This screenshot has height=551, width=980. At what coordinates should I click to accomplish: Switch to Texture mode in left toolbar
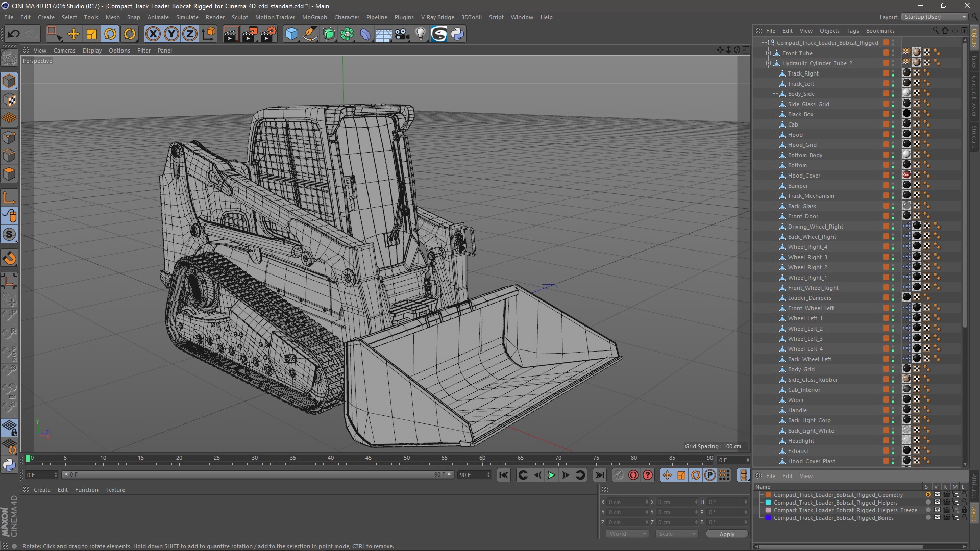click(x=9, y=100)
